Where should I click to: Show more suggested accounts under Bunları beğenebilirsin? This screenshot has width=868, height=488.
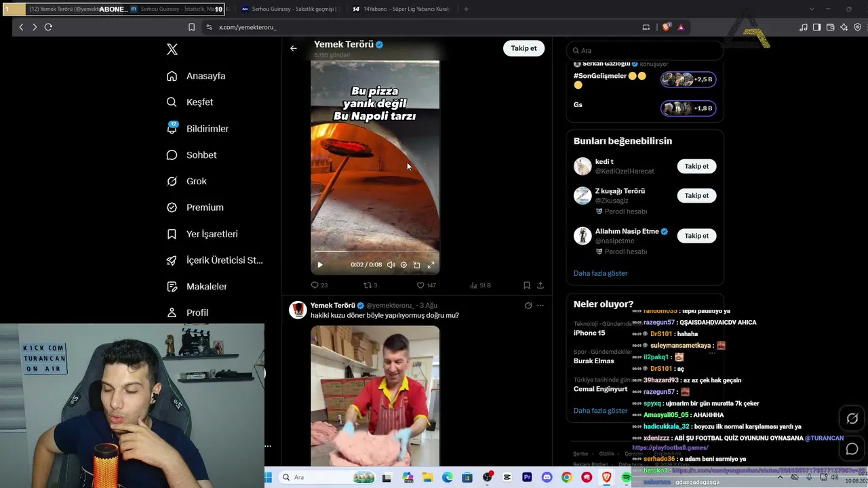[601, 273]
